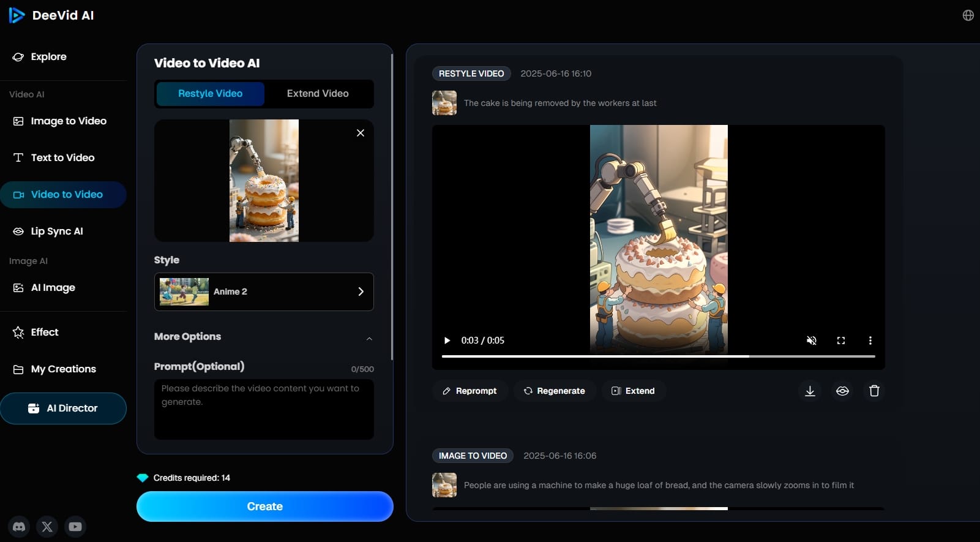The width and height of the screenshot is (980, 542).
Task: Download the restyled video
Action: coord(810,391)
